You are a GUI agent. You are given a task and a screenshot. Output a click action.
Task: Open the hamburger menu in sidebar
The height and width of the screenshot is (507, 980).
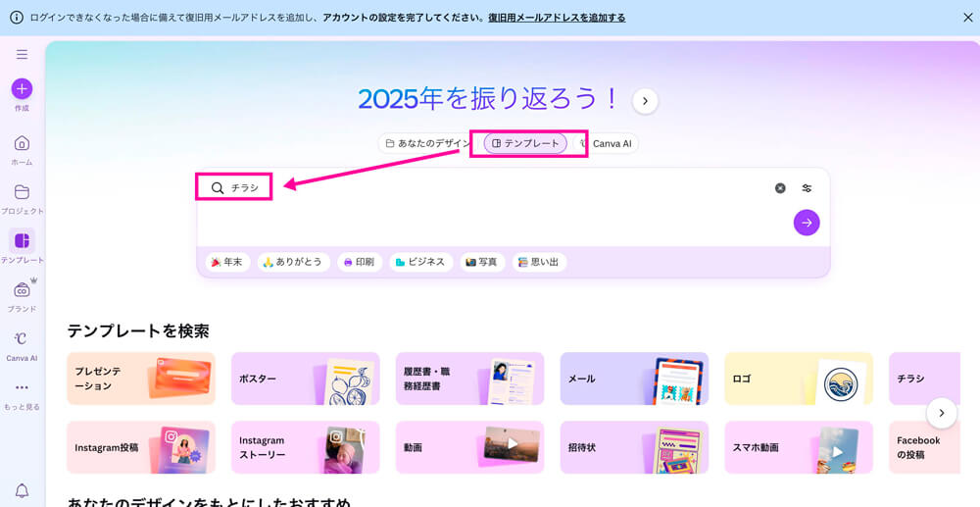coord(22,55)
